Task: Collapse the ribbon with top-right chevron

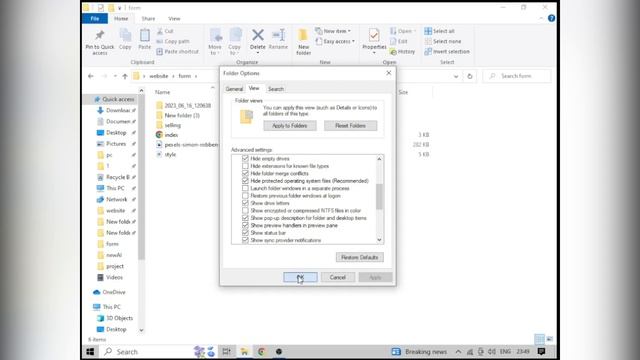Action: [541, 18]
